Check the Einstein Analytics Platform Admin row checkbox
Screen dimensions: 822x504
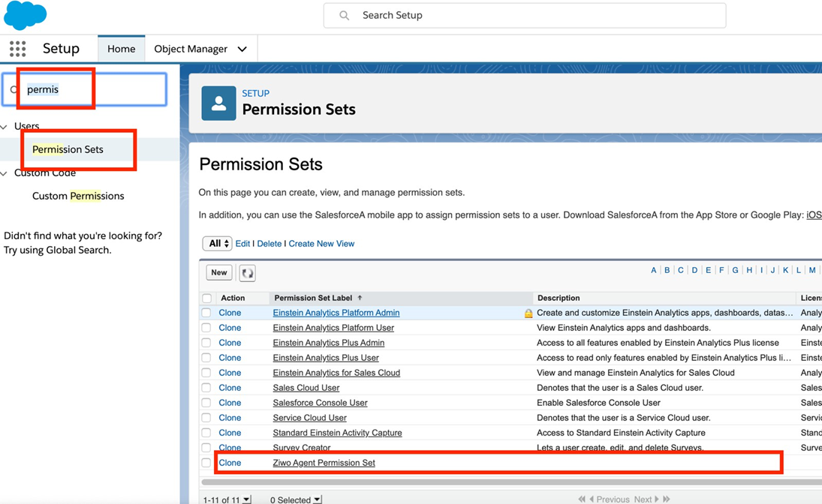tap(206, 313)
